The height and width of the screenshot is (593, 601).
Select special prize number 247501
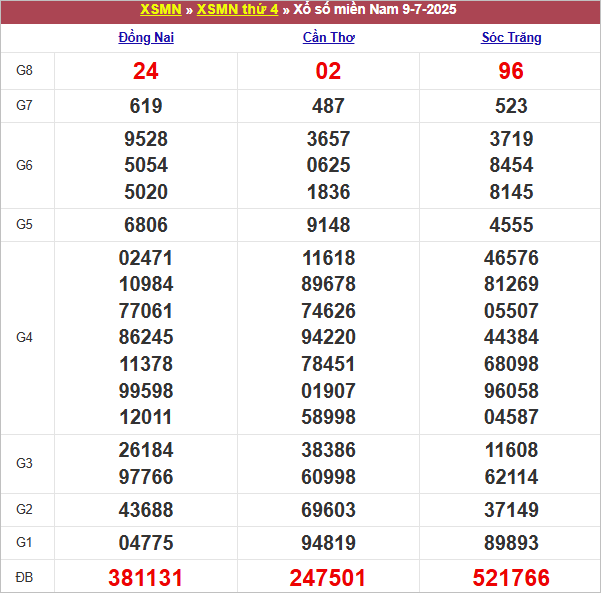click(327, 578)
